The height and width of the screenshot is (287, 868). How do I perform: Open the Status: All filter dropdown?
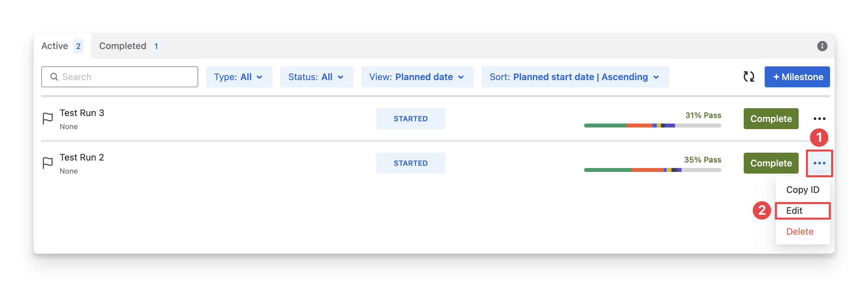316,77
